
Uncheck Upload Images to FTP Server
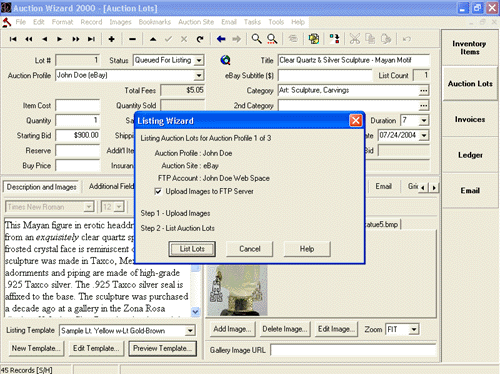pos(158,191)
